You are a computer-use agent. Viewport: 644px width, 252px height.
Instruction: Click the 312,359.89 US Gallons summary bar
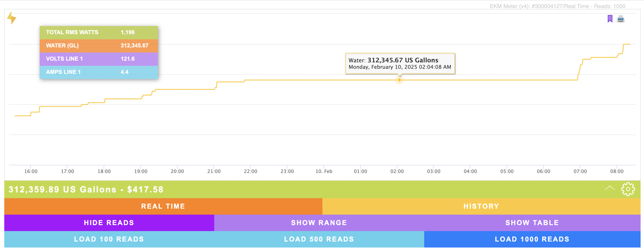pyautogui.click(x=86, y=189)
